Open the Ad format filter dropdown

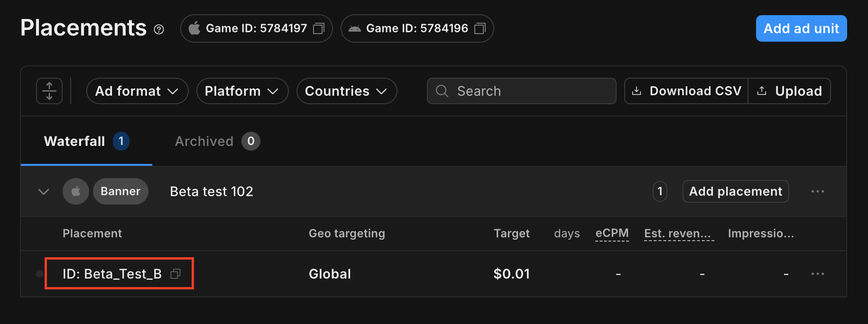click(137, 91)
